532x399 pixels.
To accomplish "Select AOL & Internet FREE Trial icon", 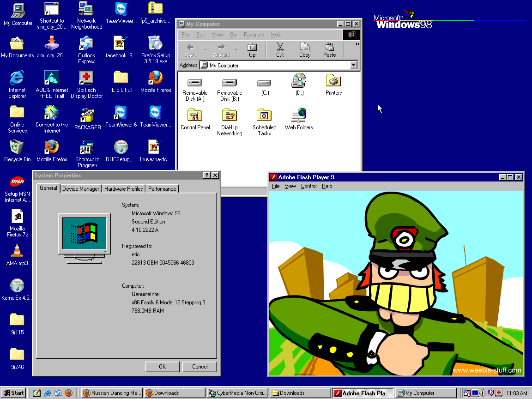I will [x=52, y=85].
